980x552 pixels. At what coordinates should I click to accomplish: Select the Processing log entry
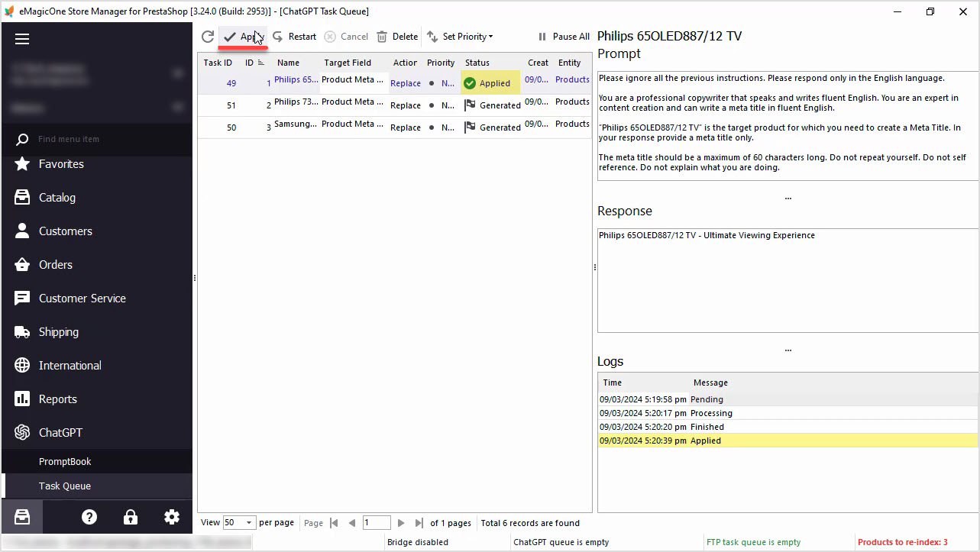click(788, 413)
